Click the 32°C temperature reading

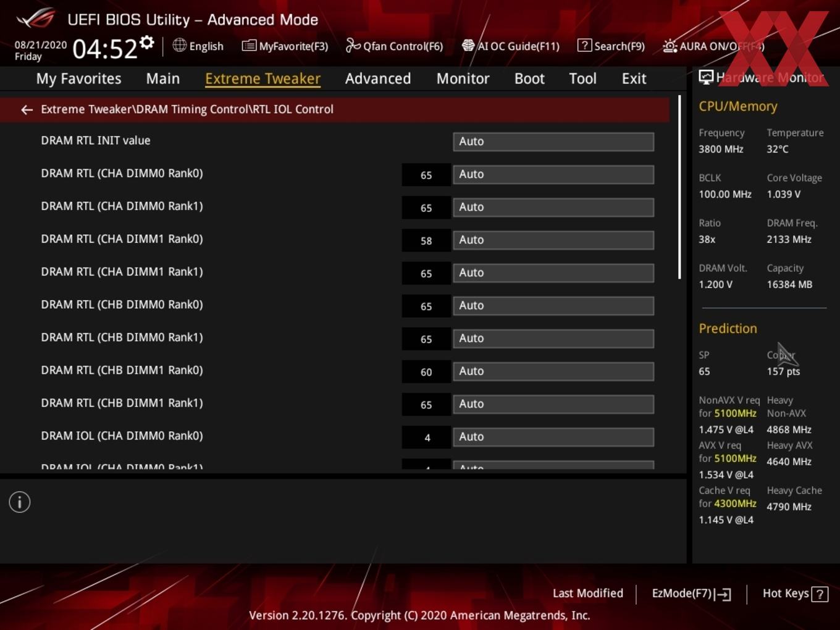778,149
